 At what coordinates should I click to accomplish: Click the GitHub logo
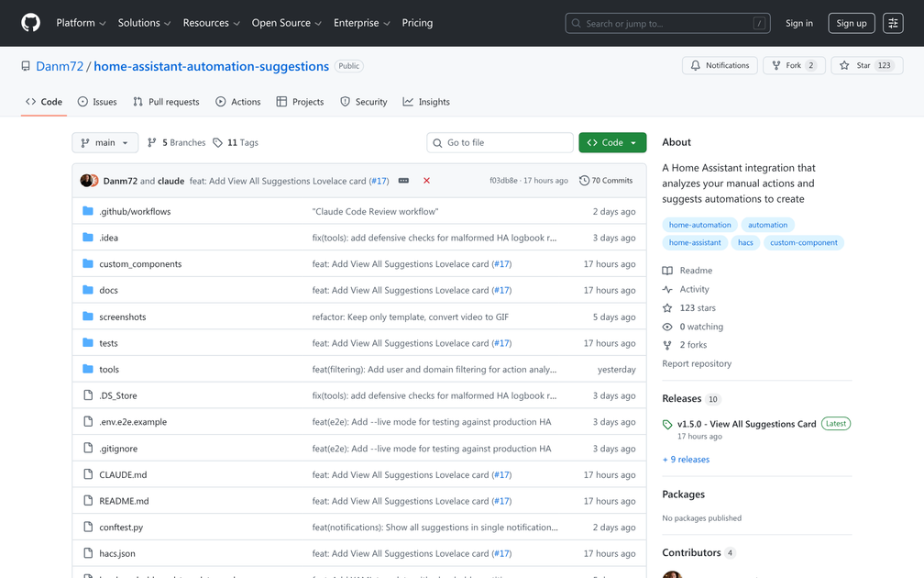[x=30, y=22]
